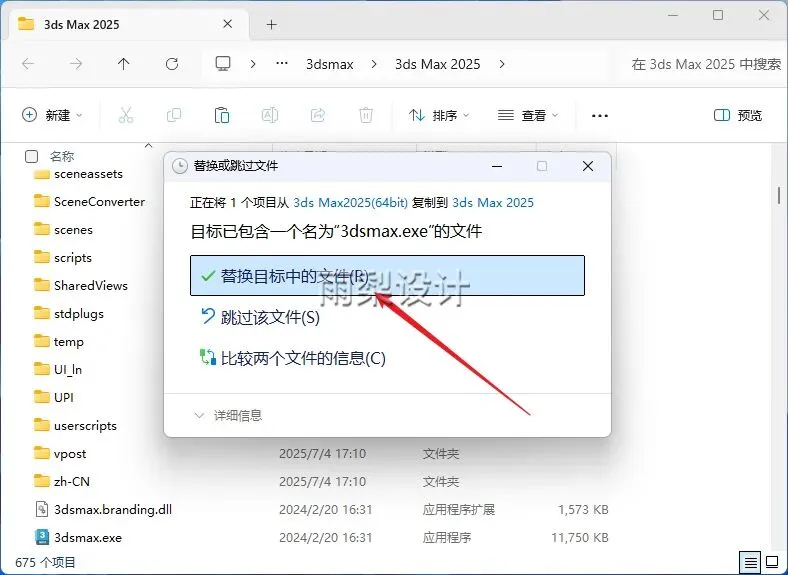Expand 详细信息 in the dialog

pyautogui.click(x=228, y=415)
